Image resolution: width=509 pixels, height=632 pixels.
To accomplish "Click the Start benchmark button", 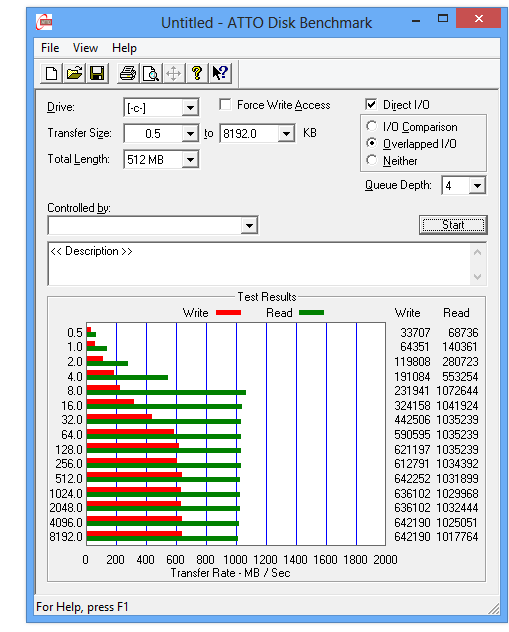I will pyautogui.click(x=453, y=225).
